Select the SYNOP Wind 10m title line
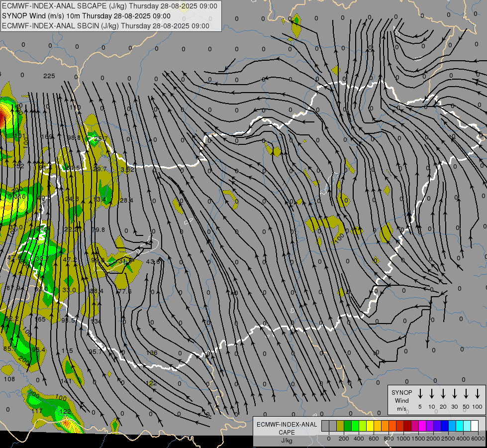 (x=86, y=16)
